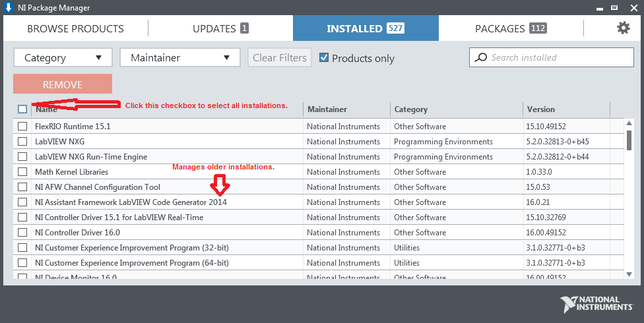Click NI Controller Driver 16.0 name

coord(77,233)
